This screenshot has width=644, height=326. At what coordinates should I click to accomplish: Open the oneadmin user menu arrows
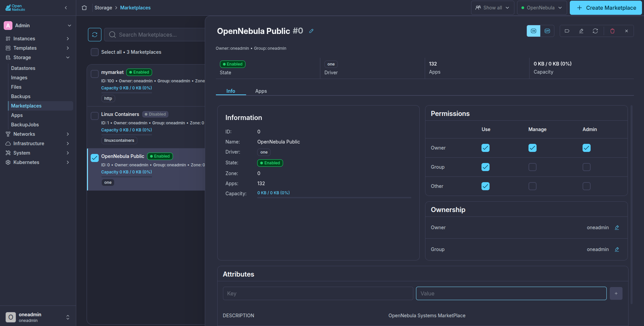click(68, 317)
